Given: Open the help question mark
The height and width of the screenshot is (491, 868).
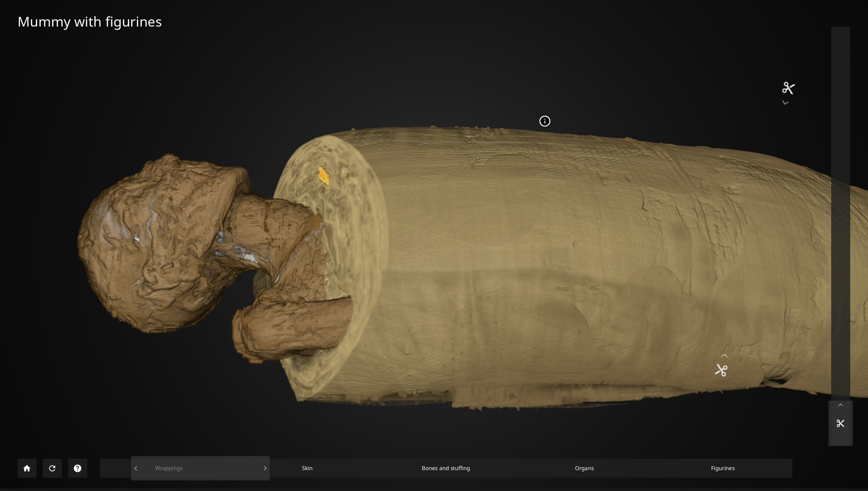Looking at the screenshot, I should tap(78, 468).
